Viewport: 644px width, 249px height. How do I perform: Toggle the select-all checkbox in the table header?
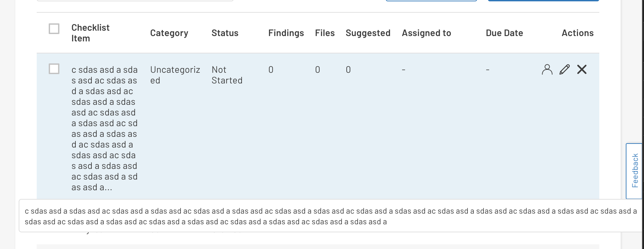point(53,29)
